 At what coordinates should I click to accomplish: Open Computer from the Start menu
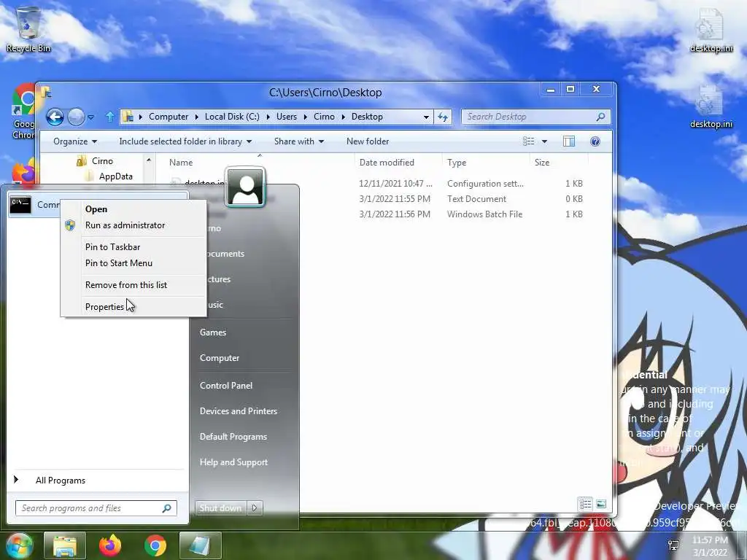click(x=219, y=357)
